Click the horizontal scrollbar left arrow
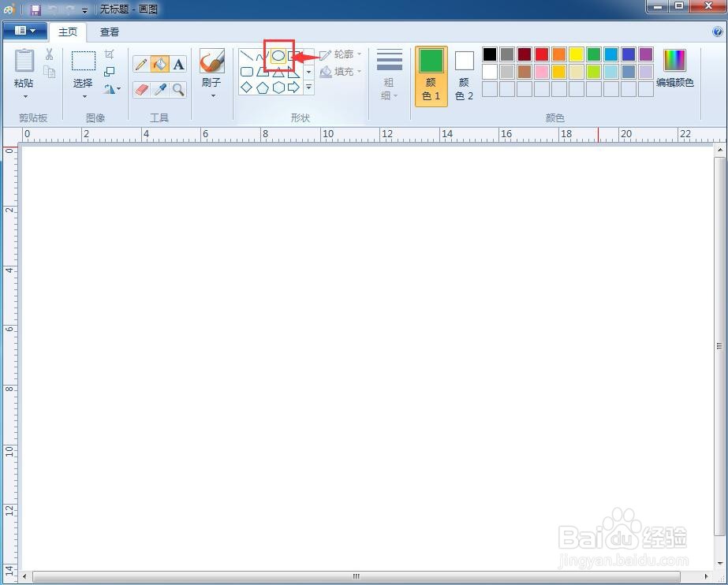This screenshot has height=585, width=728. 24,576
